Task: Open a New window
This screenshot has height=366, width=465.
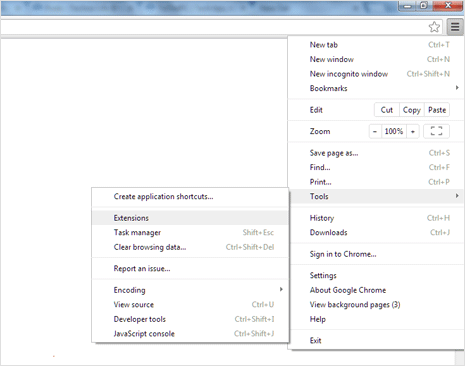Action: coord(376,59)
